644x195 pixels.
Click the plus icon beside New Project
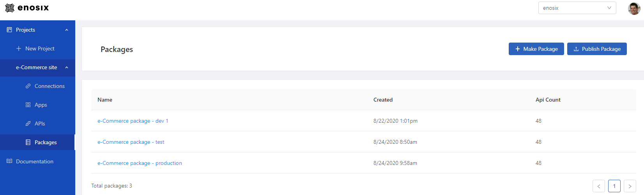19,48
